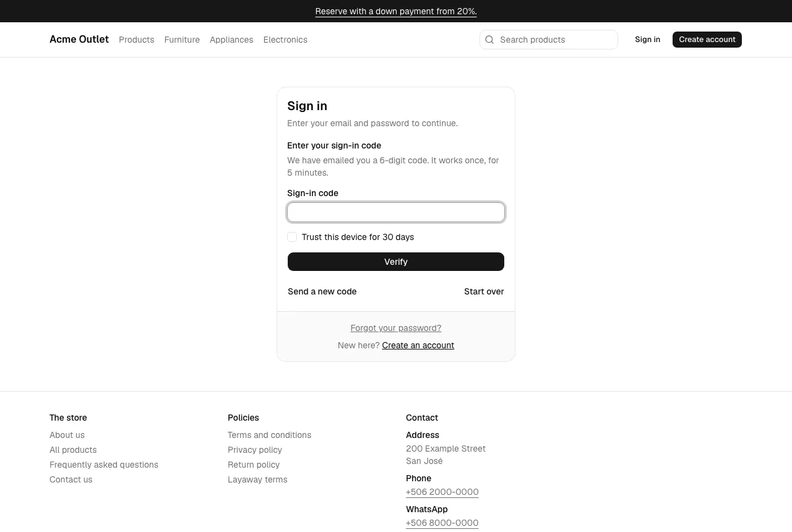Open the Layaway terms link
Screen dimensions: 792x532
pyautogui.click(x=257, y=479)
